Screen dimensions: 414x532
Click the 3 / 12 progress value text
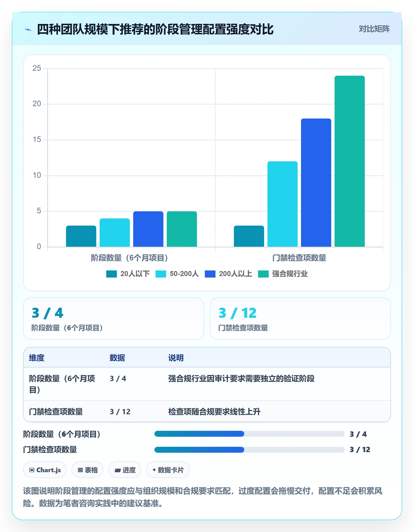tap(360, 450)
